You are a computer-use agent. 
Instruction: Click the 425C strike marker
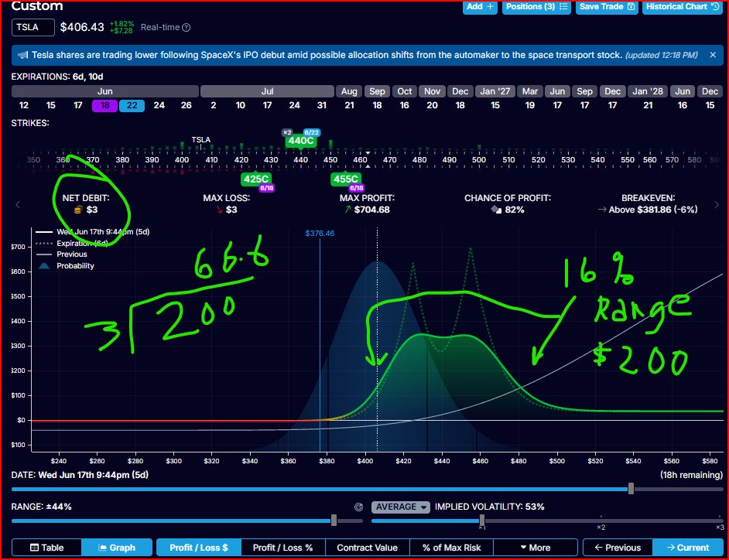[256, 179]
